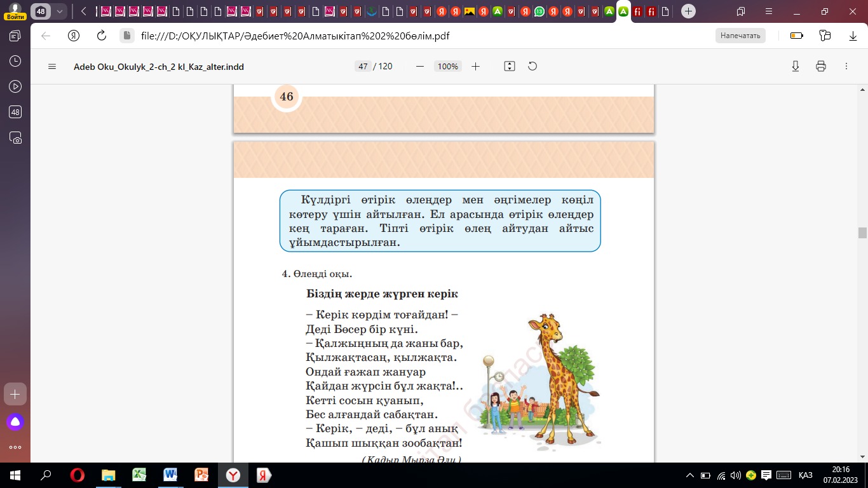Screen dimensions: 868x488
Task: Reload the current page
Action: point(101,36)
